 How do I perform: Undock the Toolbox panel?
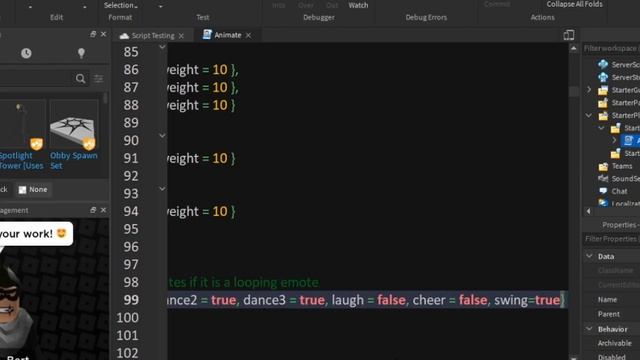pyautogui.click(x=93, y=34)
